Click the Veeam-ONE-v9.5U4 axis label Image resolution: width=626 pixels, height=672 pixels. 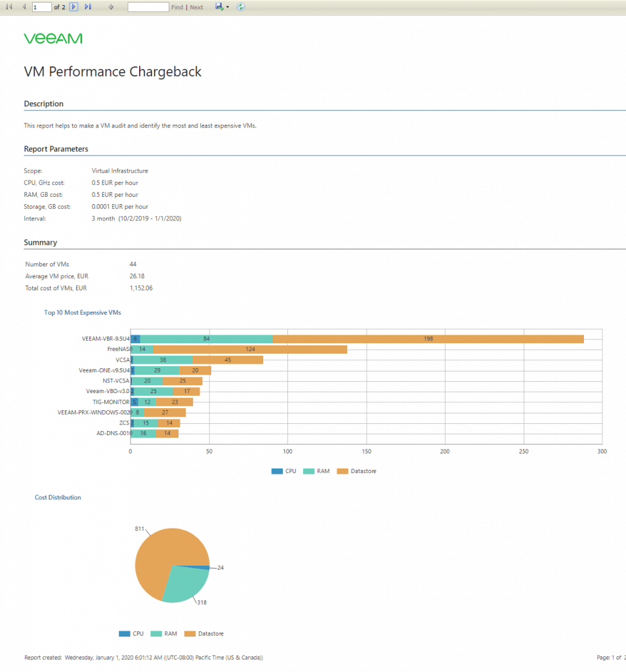point(104,370)
